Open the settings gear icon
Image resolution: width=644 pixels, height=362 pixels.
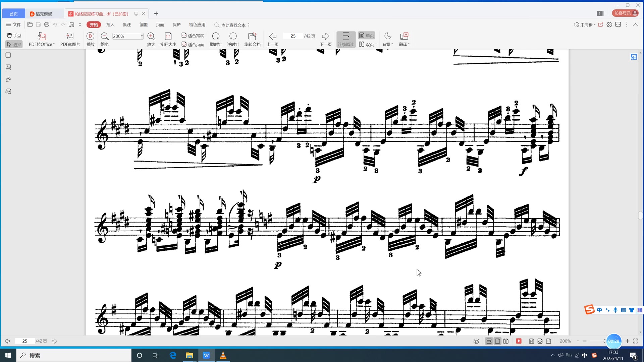(x=609, y=25)
